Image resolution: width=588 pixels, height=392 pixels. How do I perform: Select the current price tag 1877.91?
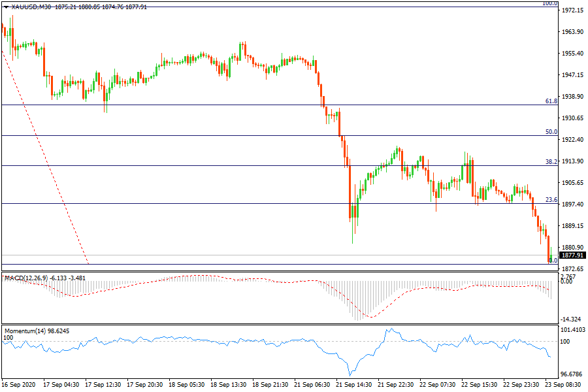coord(571,255)
